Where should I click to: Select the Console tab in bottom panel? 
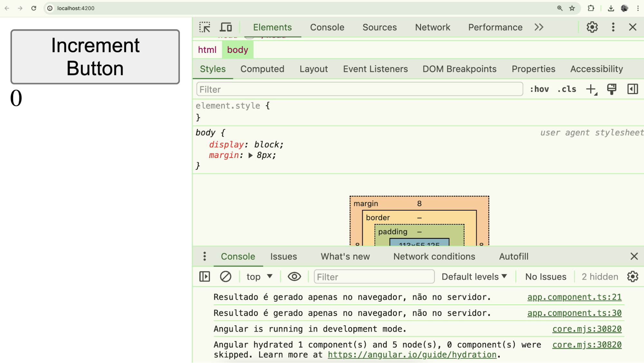click(x=238, y=256)
